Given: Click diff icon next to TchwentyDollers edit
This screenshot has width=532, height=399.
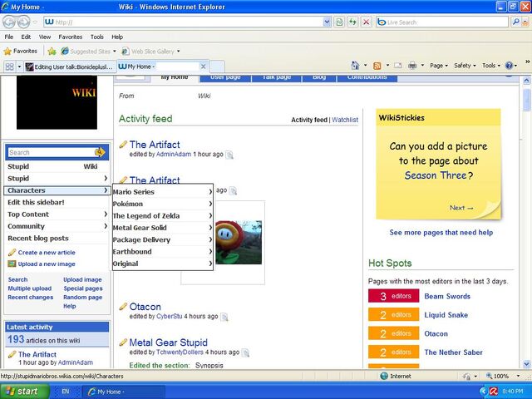Looking at the screenshot, I should [245, 353].
